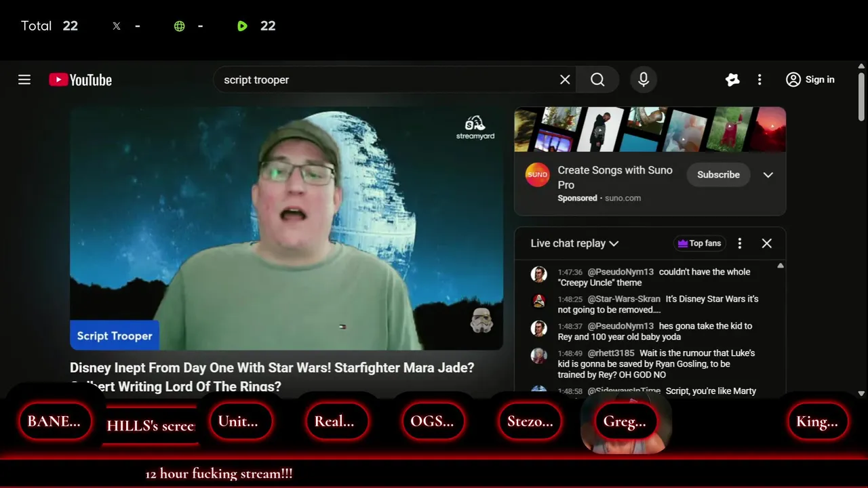Viewport: 868px width, 488px height.
Task: Select the Greg... participant bubble
Action: click(625, 422)
